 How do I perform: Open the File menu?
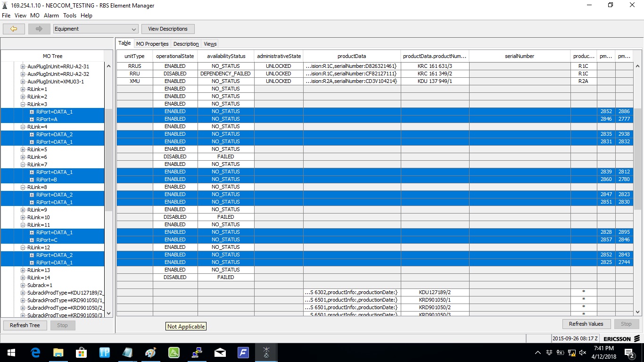pos(6,16)
